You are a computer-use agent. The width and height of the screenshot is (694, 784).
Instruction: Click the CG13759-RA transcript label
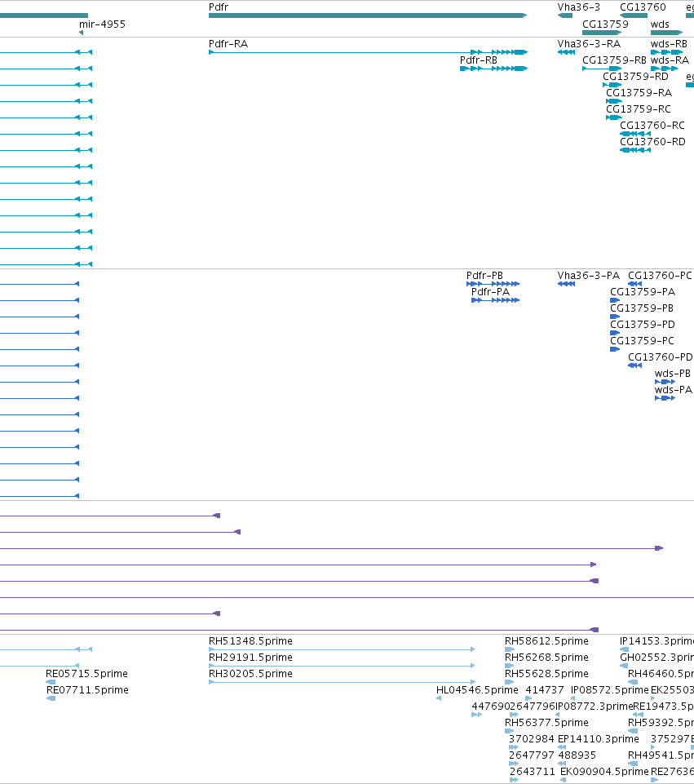pyautogui.click(x=639, y=93)
